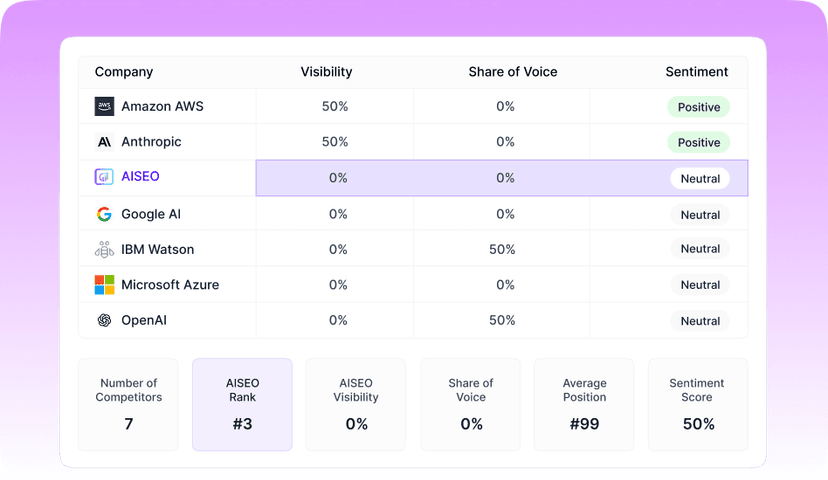Click the Amazon AWS logo icon

pyautogui.click(x=104, y=106)
